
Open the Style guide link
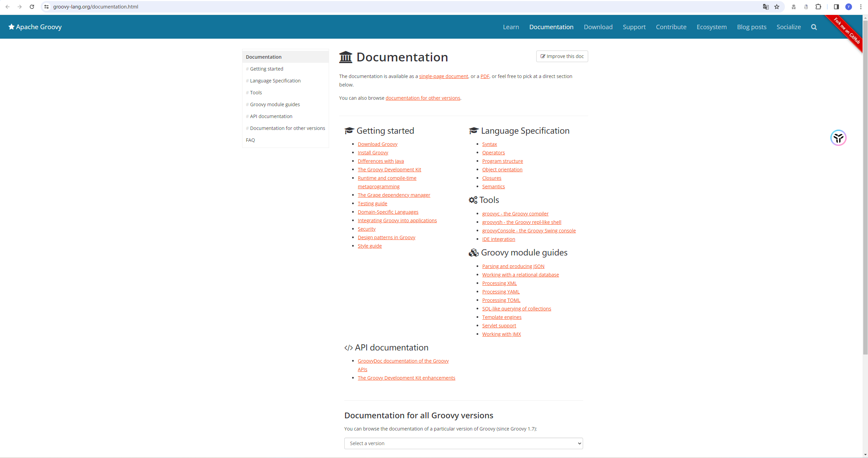pyautogui.click(x=369, y=246)
